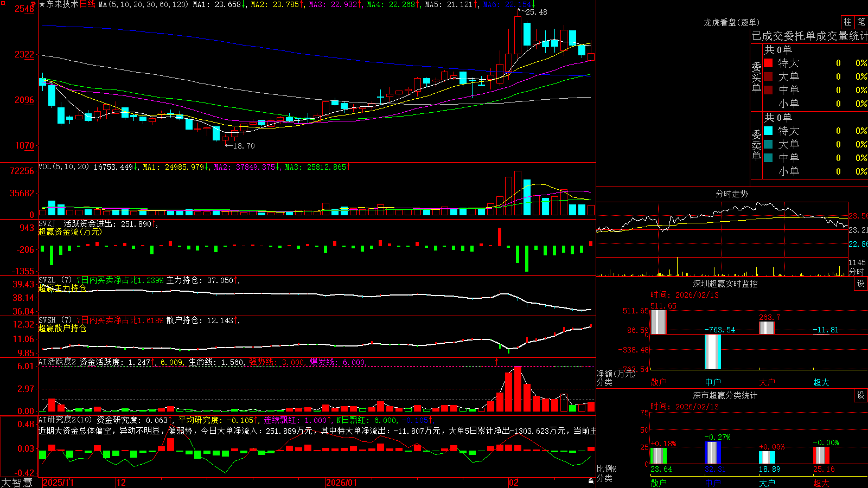Open 设 settings for 深圳超赢实时监控 panel

pos(861,284)
